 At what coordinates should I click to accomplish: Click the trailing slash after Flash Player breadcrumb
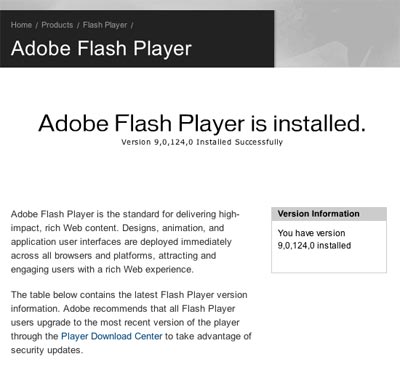132,25
